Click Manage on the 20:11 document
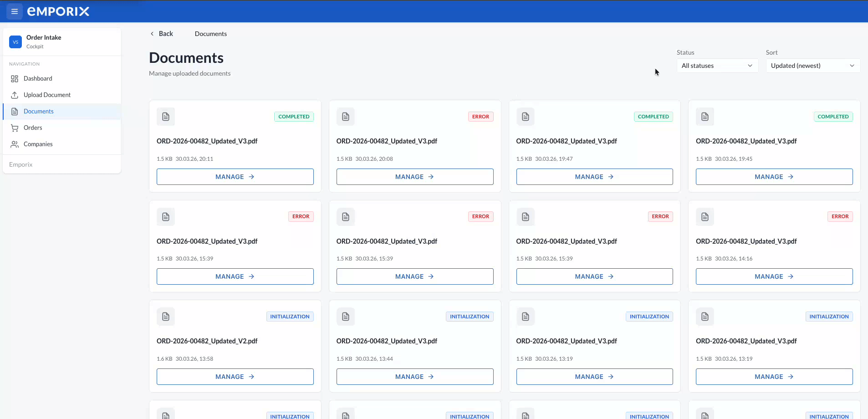Viewport: 868px width, 419px height. tap(235, 177)
